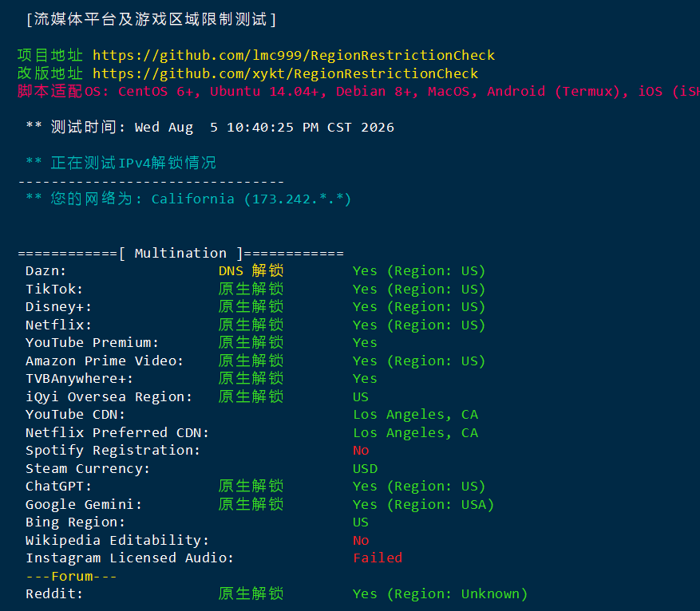
Task: Click the Spotify Registration No result
Action: [x=361, y=451]
